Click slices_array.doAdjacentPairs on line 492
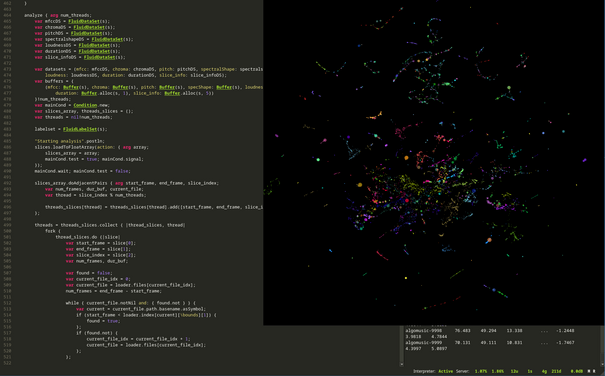The image size is (605, 376). point(71,183)
